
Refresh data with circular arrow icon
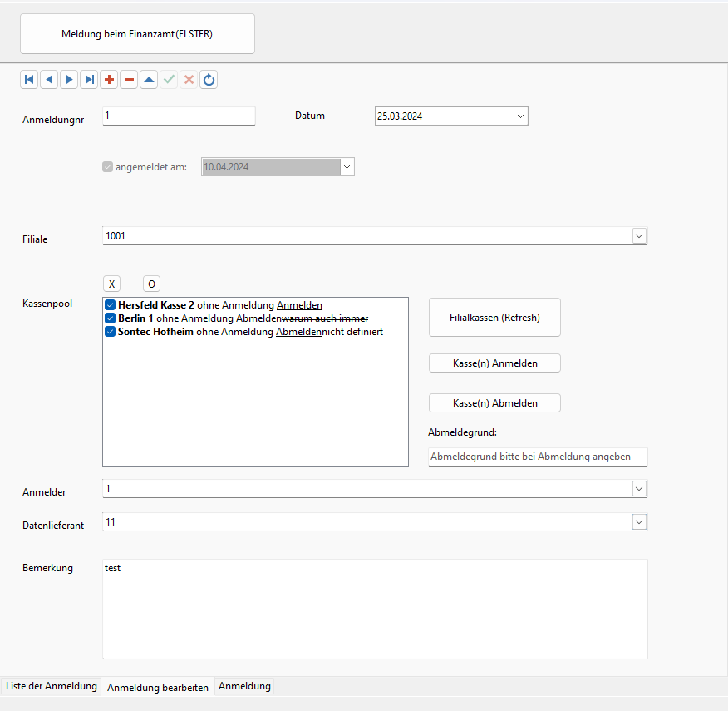[x=209, y=80]
